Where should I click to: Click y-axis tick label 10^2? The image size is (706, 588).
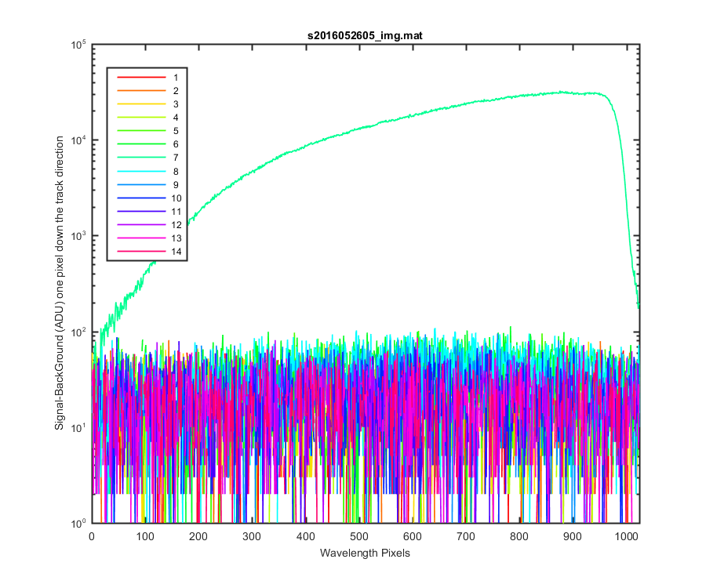click(x=78, y=333)
